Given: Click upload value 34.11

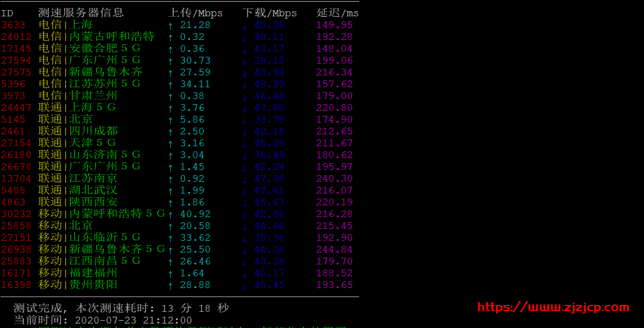Looking at the screenshot, I should 195,84.
